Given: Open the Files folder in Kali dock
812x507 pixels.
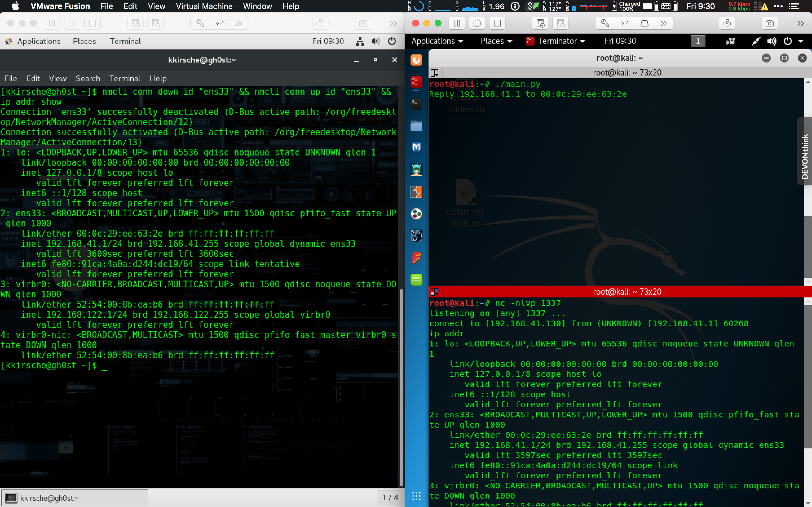Looking at the screenshot, I should pyautogui.click(x=416, y=126).
